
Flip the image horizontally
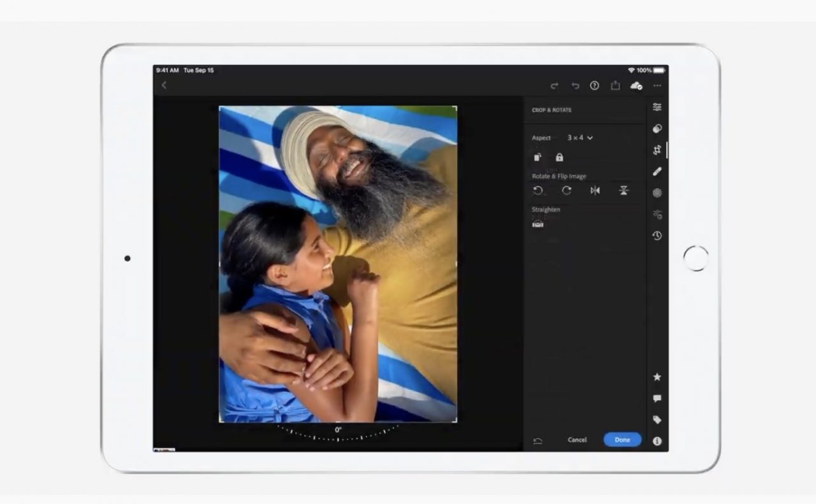(x=595, y=191)
